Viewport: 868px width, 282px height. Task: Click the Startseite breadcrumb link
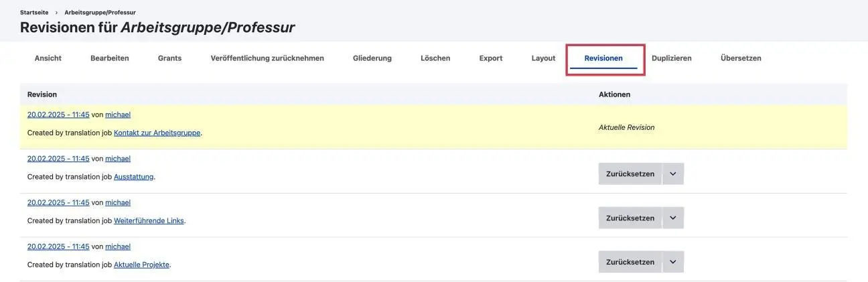[x=34, y=12]
